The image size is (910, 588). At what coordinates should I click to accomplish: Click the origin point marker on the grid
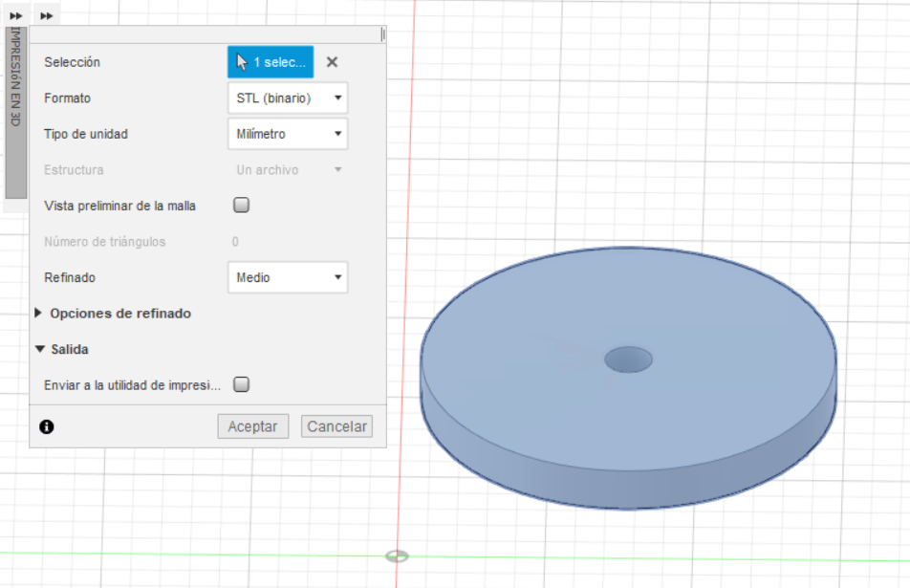tap(397, 556)
